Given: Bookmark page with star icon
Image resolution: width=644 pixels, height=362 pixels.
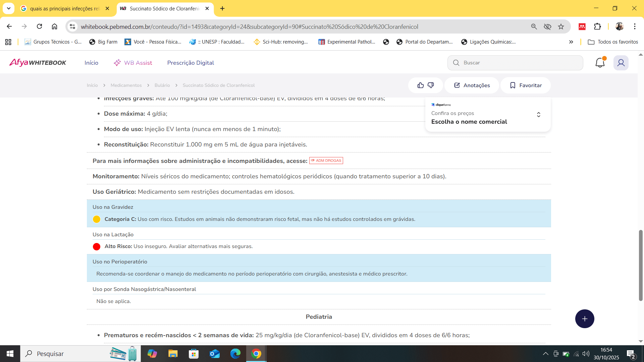Looking at the screenshot, I should (561, 26).
